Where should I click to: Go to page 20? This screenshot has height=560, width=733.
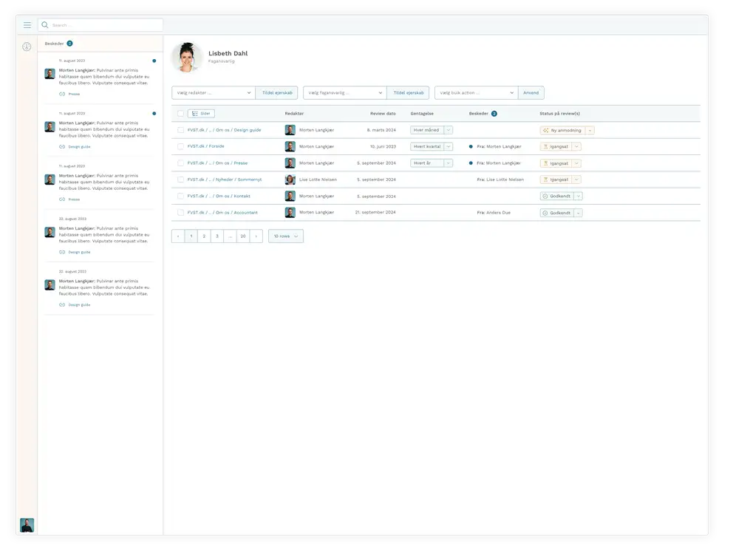(x=243, y=236)
